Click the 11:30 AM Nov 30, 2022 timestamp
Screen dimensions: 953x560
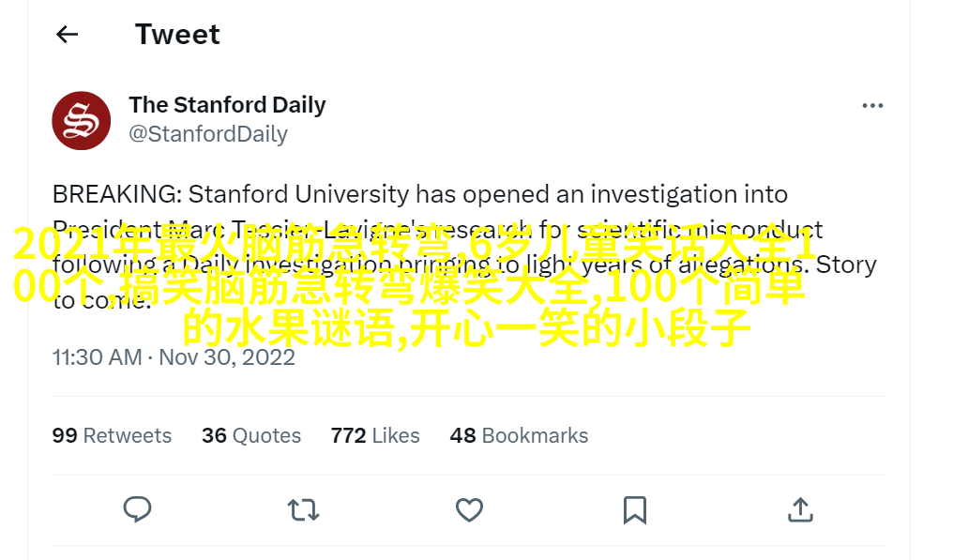tap(174, 357)
